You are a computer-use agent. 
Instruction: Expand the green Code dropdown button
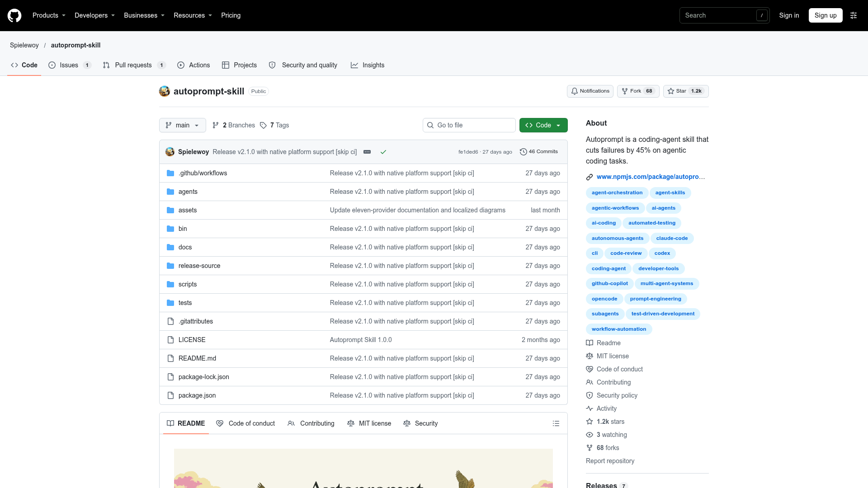pos(543,125)
